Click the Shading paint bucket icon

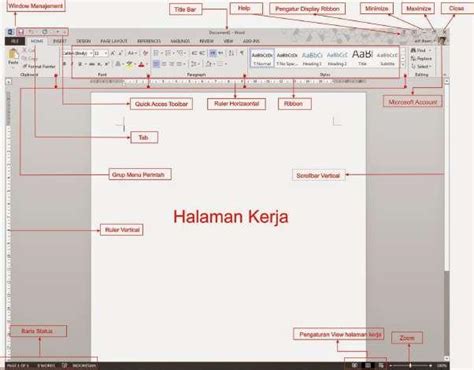tap(209, 64)
